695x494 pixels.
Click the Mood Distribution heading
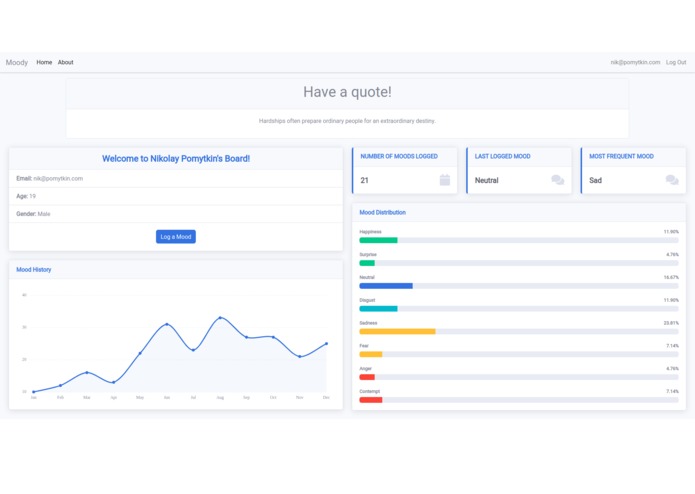(x=383, y=212)
